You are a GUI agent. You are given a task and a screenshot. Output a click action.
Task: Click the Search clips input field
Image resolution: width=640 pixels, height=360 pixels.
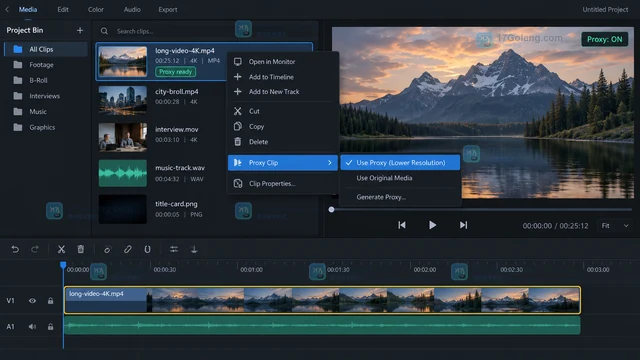point(167,31)
